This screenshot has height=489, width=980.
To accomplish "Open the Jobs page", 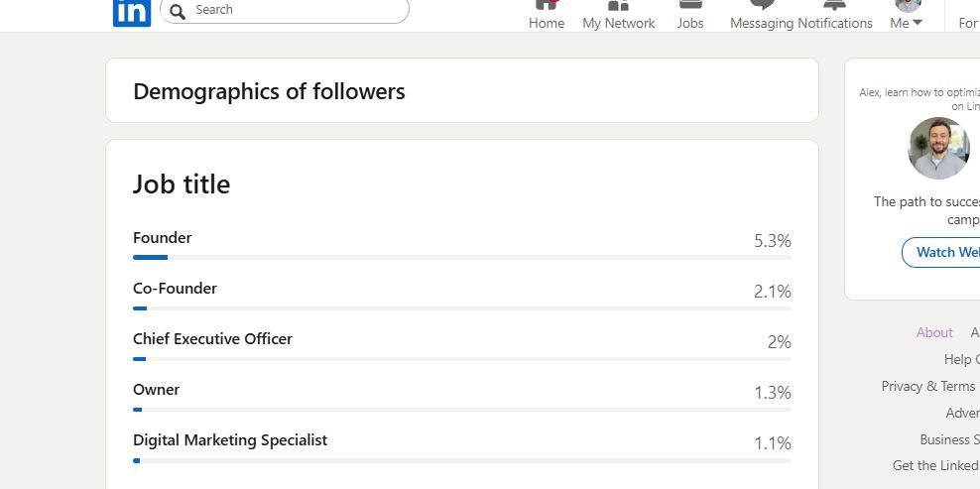I will click(690, 16).
